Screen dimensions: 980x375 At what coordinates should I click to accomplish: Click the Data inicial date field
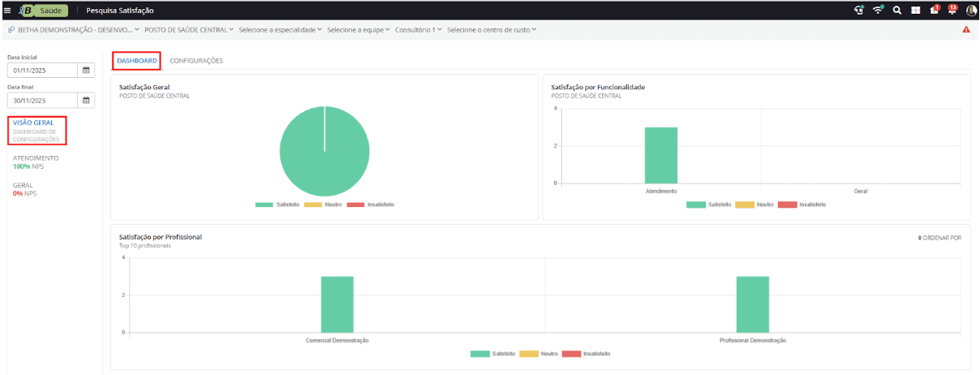(41, 71)
